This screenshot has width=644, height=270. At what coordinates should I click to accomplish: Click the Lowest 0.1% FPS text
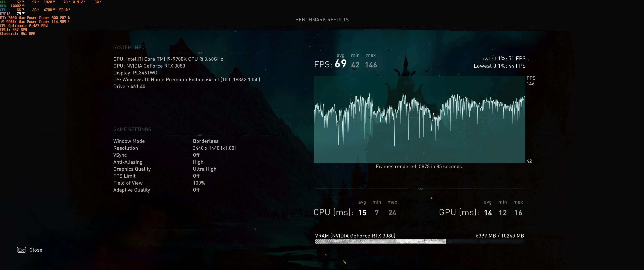click(x=499, y=66)
